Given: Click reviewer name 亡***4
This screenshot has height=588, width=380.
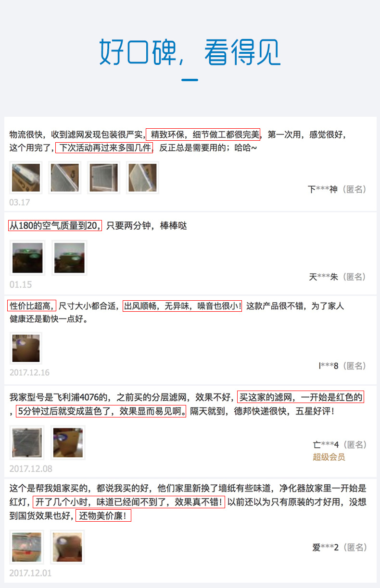Looking at the screenshot, I should [326, 444].
